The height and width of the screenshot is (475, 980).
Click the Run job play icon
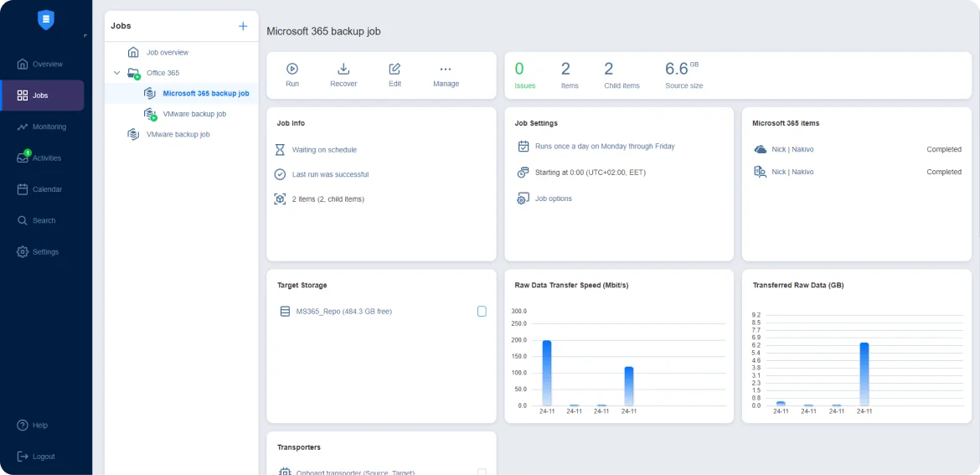292,70
